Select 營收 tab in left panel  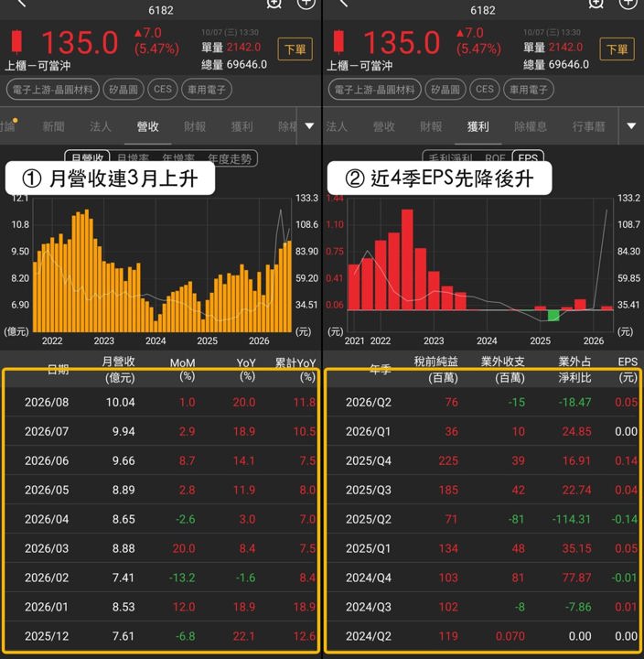(x=148, y=126)
